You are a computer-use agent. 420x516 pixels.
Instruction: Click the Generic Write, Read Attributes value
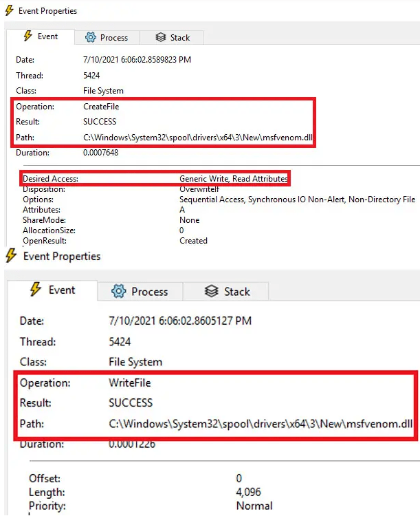point(234,179)
